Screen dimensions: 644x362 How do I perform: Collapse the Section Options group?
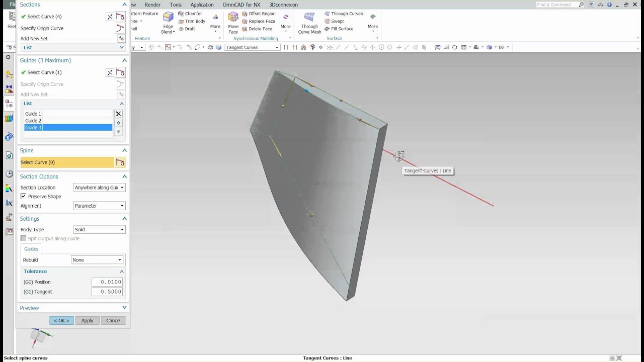124,176
